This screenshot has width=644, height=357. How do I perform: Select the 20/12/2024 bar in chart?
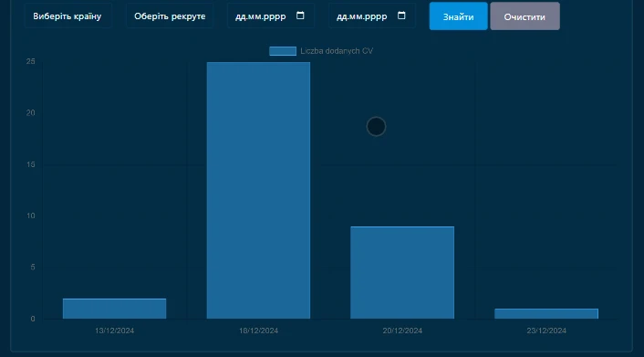click(x=402, y=273)
